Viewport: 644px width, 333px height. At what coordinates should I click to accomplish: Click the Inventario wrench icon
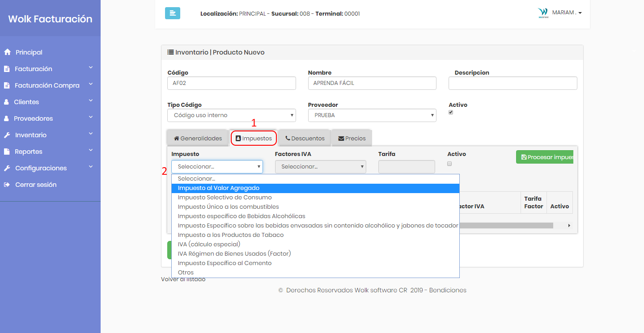[7, 135]
